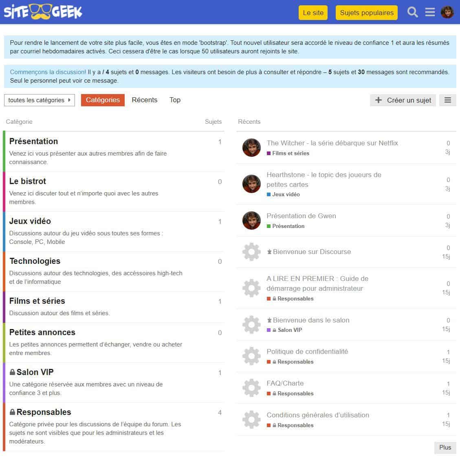Click the user avatar in header
This screenshot has height=476, width=460.
pos(447,12)
